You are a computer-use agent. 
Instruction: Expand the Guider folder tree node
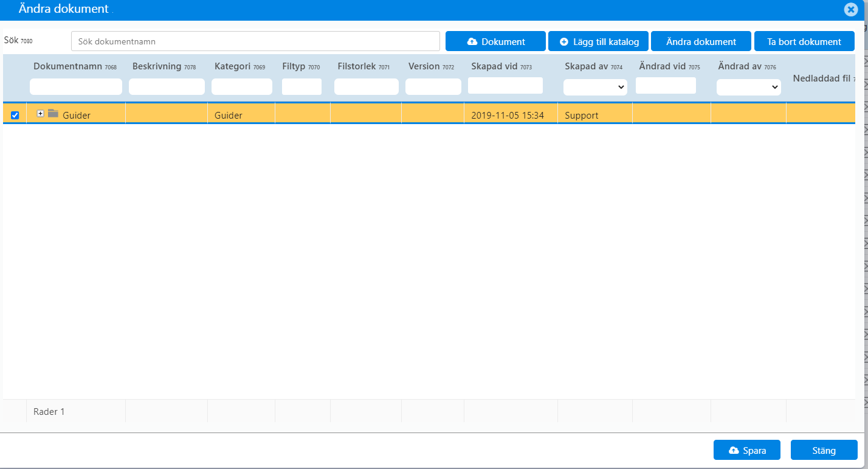click(x=41, y=113)
